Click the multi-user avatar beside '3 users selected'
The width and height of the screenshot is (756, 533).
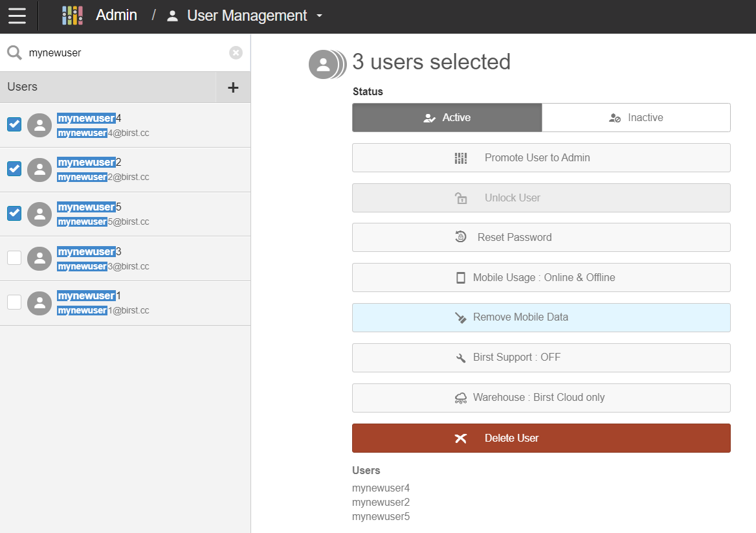pos(328,64)
